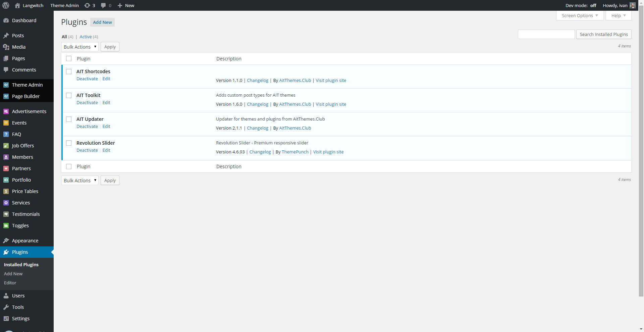
Task: Expand the Help panel
Action: tap(618, 15)
